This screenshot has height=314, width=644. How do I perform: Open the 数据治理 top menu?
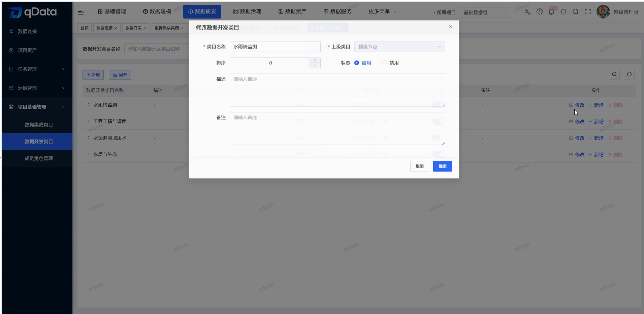tap(247, 11)
